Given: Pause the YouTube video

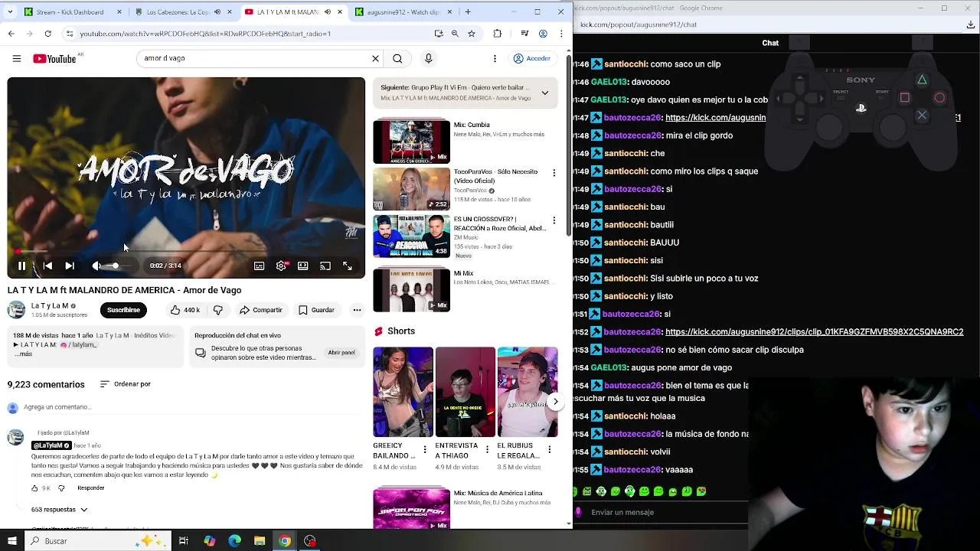Looking at the screenshot, I should click(x=21, y=266).
